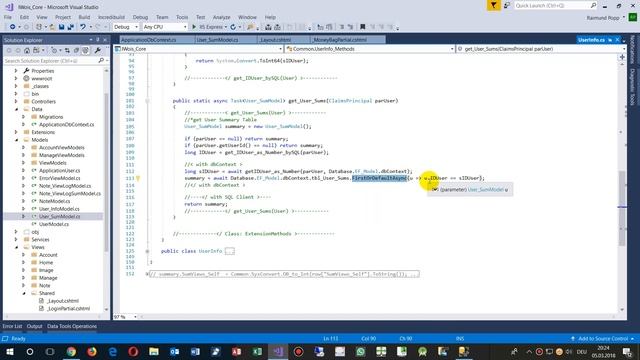Collapse the Data folder in Solution Explorer
Viewport: 640px width, 360px height.
click(x=16, y=109)
